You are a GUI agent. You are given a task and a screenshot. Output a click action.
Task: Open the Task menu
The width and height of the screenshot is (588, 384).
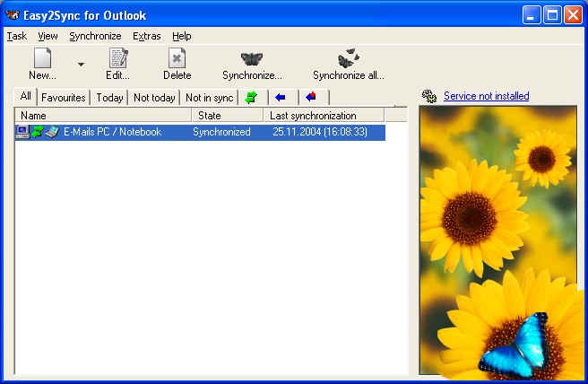click(16, 36)
